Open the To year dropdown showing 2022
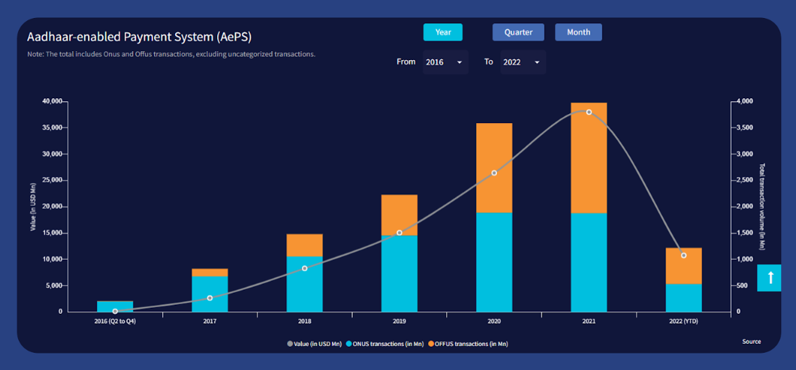This screenshot has height=370, width=796. tap(523, 62)
